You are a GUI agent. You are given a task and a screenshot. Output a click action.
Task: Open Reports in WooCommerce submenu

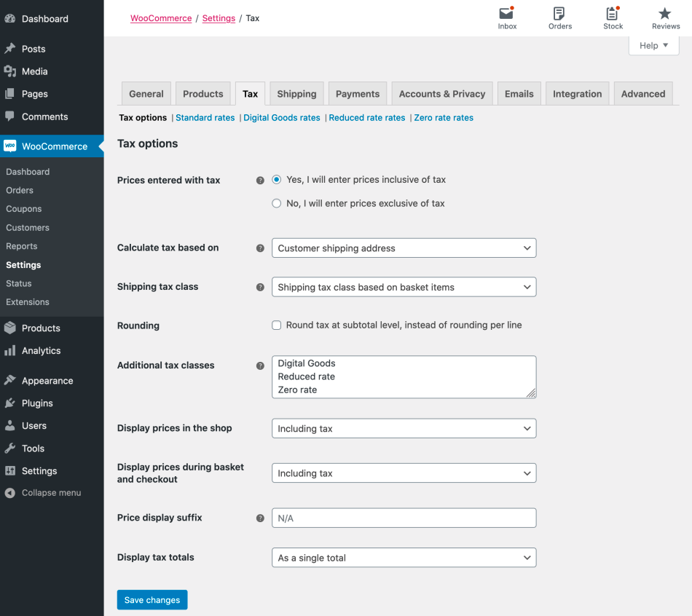22,246
